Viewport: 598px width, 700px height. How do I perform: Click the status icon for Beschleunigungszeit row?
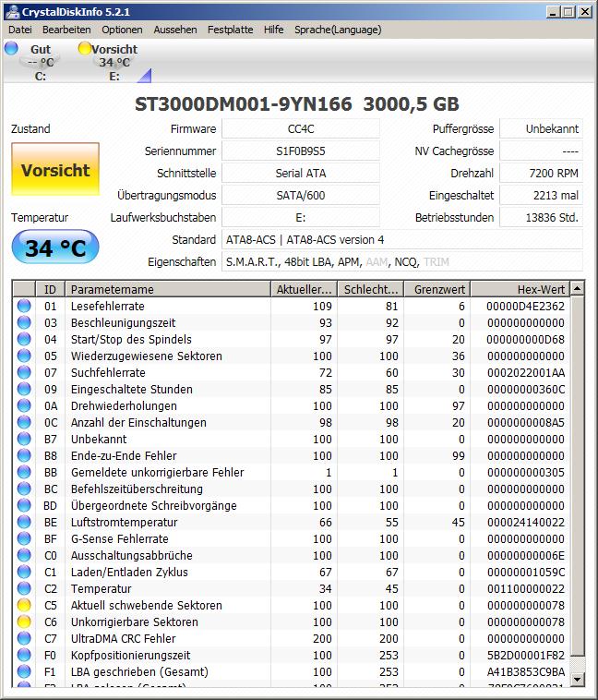pos(24,322)
